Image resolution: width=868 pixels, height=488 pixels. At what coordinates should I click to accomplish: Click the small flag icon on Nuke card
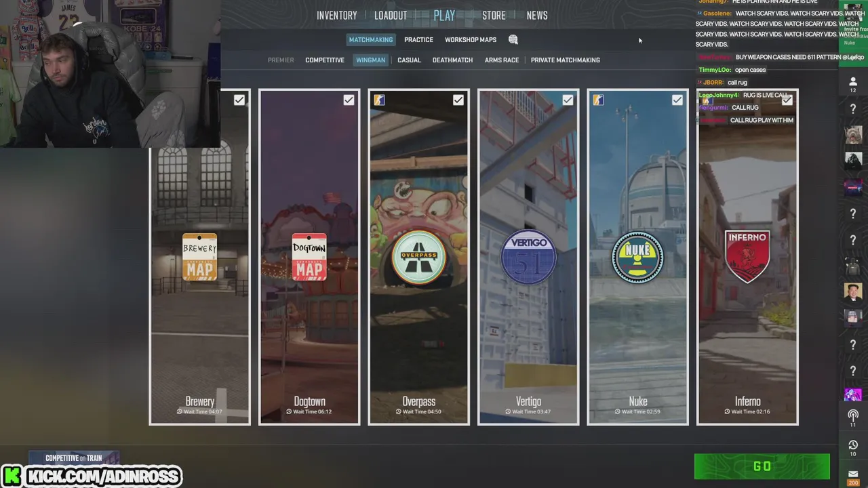point(598,100)
